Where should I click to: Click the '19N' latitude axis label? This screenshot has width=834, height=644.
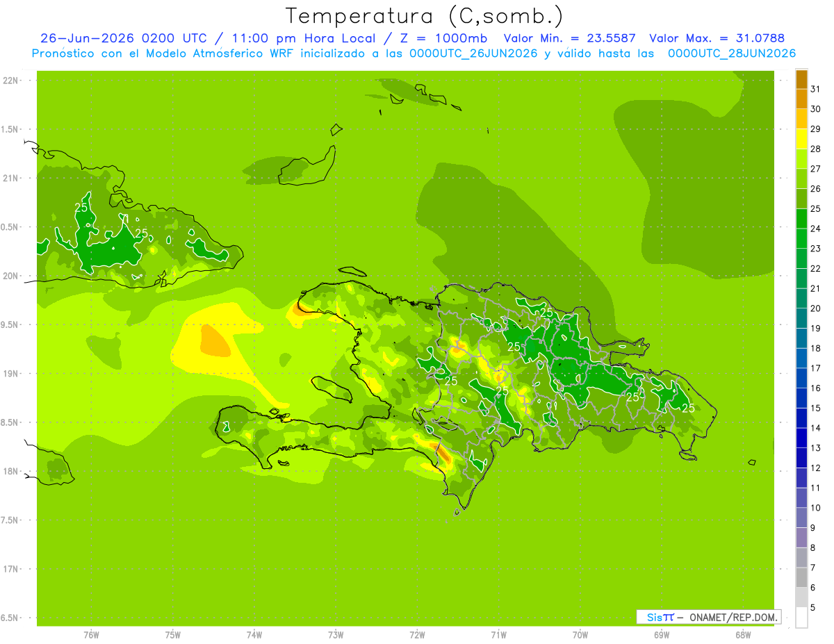11,374
